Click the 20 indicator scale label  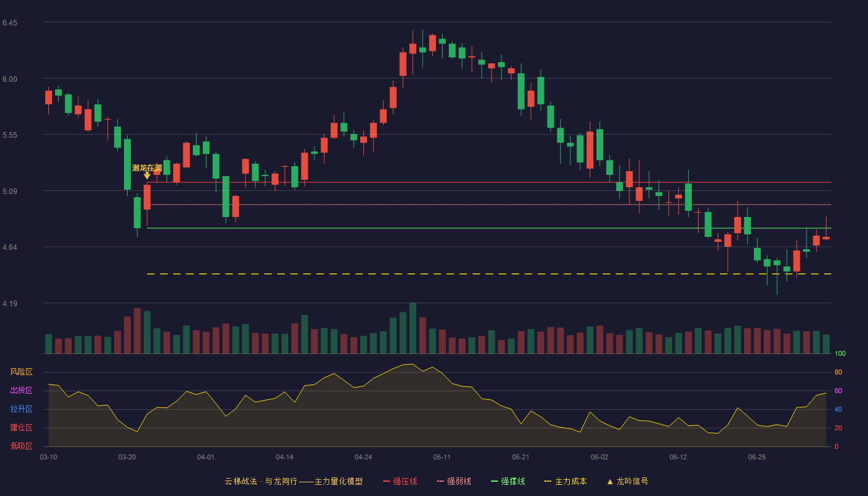pyautogui.click(x=838, y=428)
